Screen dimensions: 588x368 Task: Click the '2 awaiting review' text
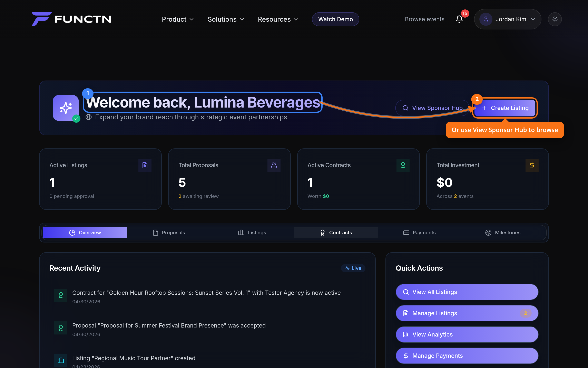tap(198, 196)
